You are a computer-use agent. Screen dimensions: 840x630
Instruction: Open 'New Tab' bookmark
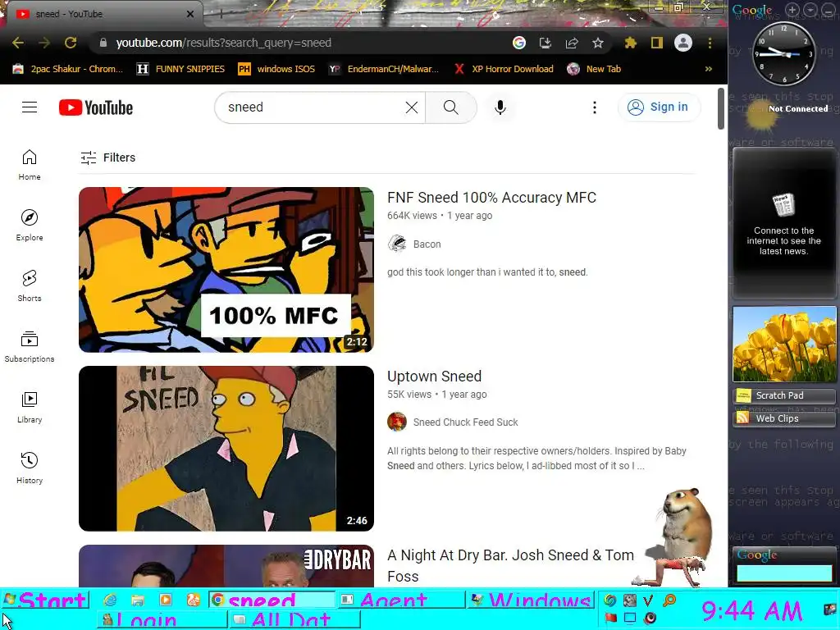click(x=594, y=69)
